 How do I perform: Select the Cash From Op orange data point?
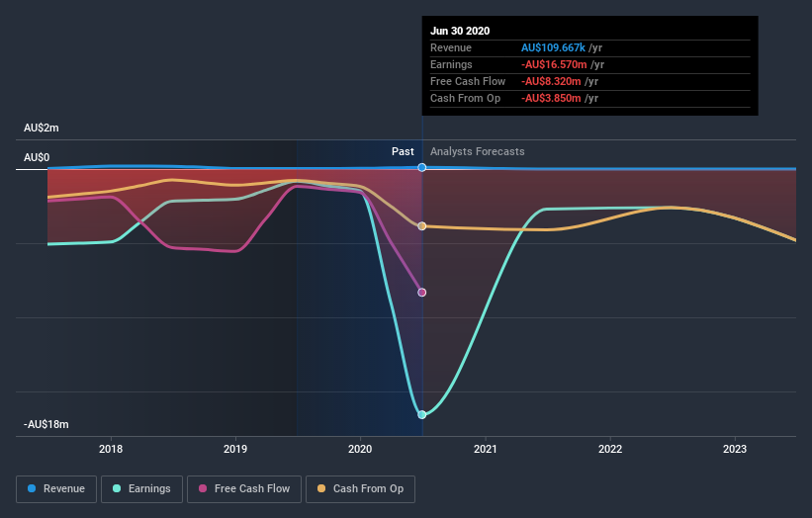pos(422,226)
